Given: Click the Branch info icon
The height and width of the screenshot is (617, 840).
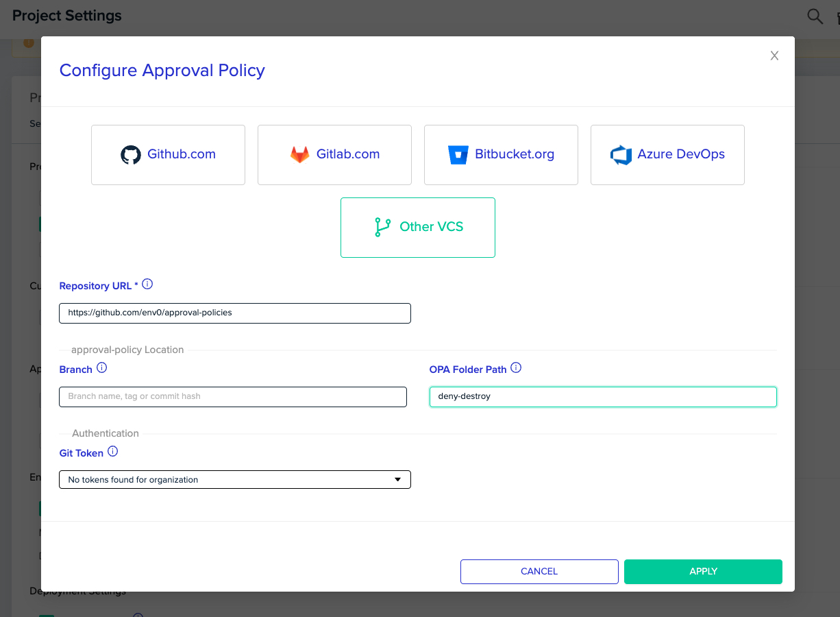Looking at the screenshot, I should (x=102, y=368).
